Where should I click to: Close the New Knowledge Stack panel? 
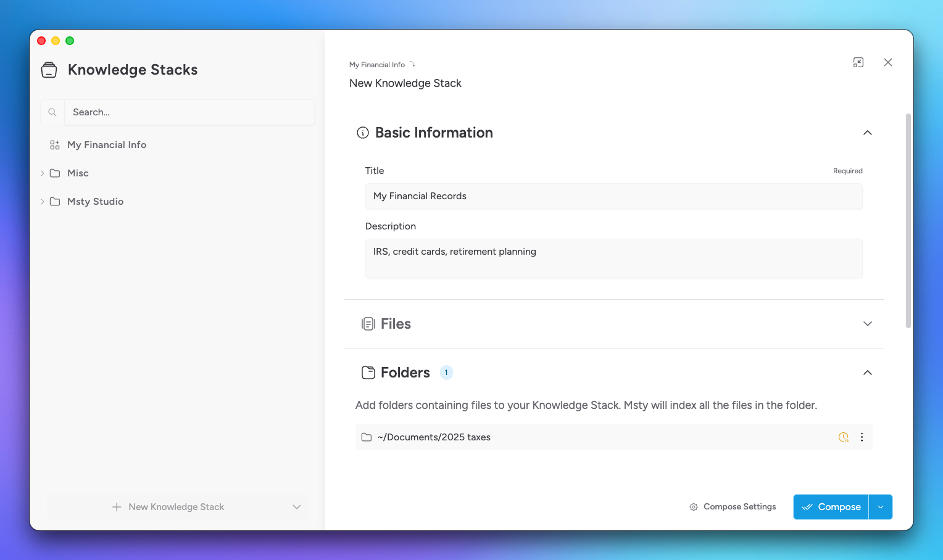[x=887, y=62]
